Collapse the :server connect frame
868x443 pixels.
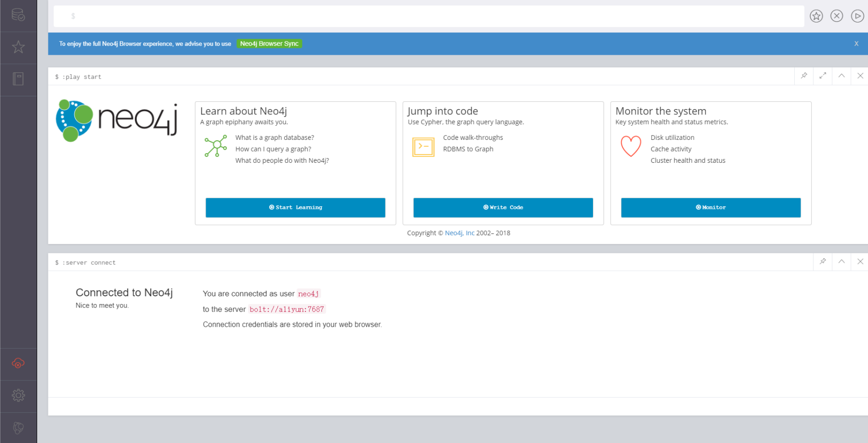tap(841, 262)
